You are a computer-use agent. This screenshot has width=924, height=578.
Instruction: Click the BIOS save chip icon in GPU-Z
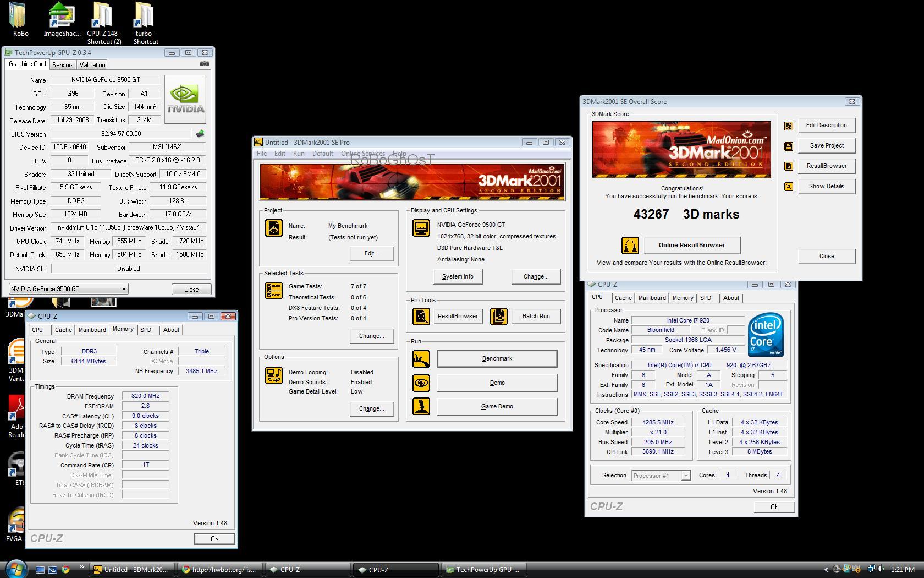click(200, 133)
